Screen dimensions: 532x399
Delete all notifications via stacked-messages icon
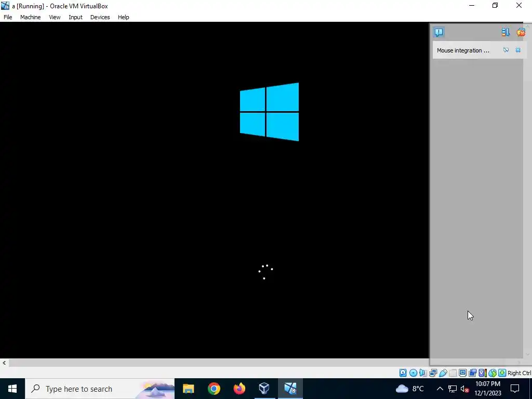click(x=521, y=32)
